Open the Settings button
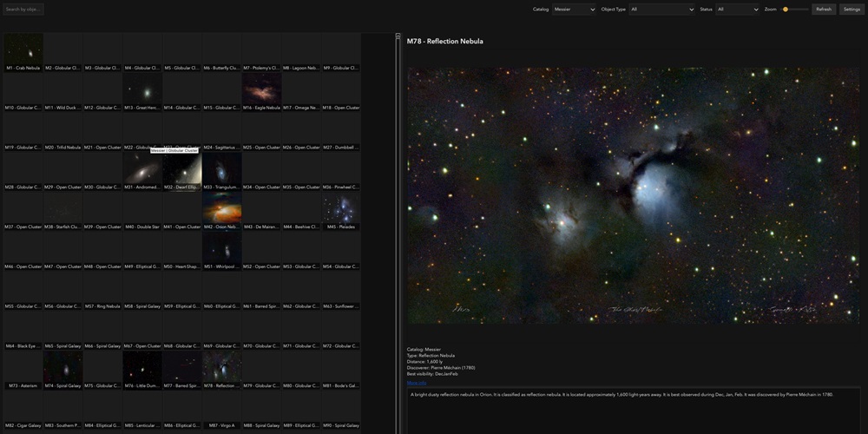 point(852,10)
